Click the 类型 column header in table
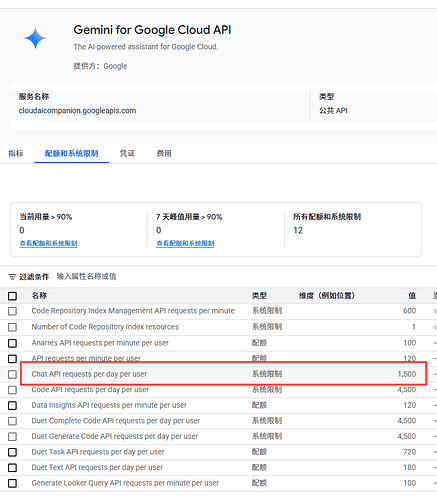Viewport: 437px width, 499px height. click(259, 295)
